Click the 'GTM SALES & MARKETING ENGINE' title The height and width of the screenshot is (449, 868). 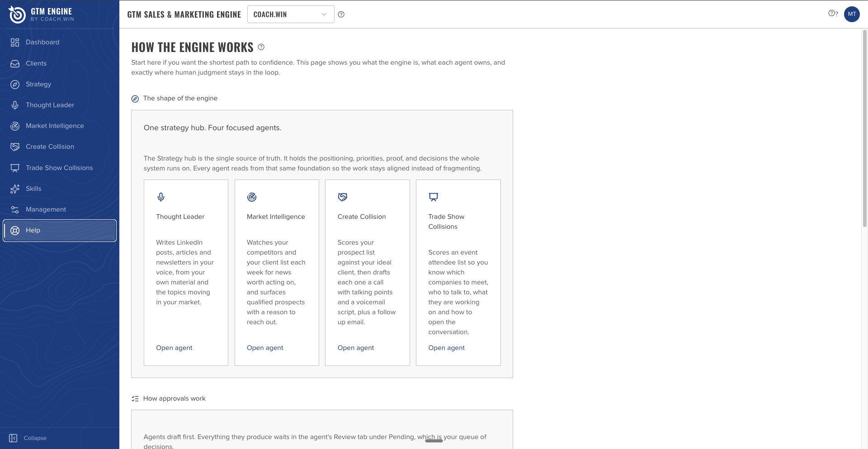[184, 14]
